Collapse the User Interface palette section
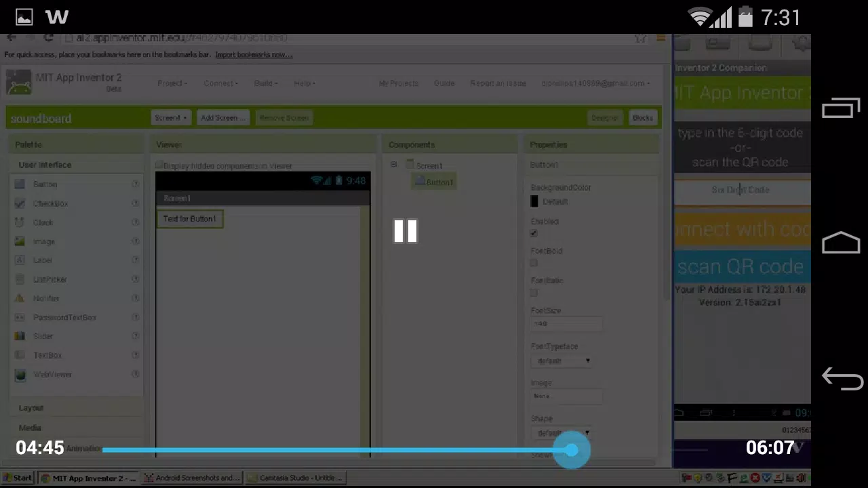The width and height of the screenshot is (868, 488). [x=45, y=165]
